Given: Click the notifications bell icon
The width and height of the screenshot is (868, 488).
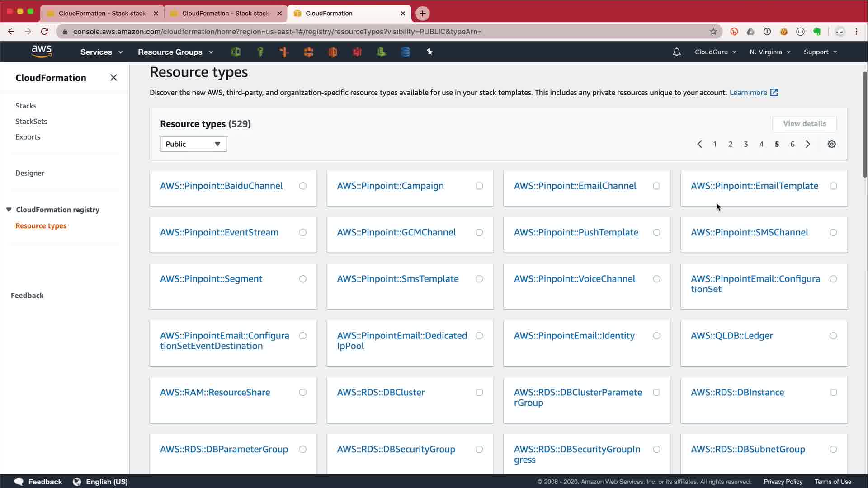Looking at the screenshot, I should coord(676,52).
